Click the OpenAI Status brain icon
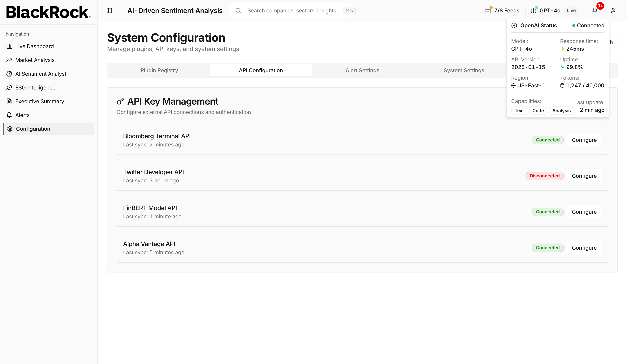 514,25
